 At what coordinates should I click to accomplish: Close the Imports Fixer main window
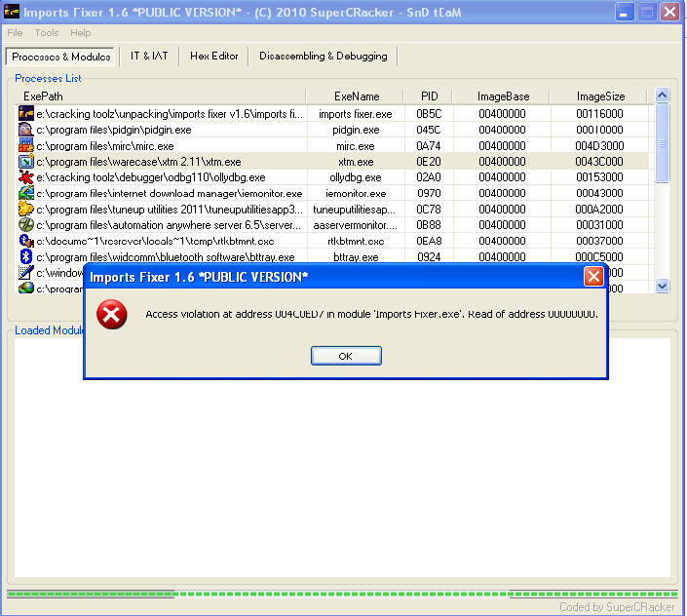pyautogui.click(x=669, y=12)
